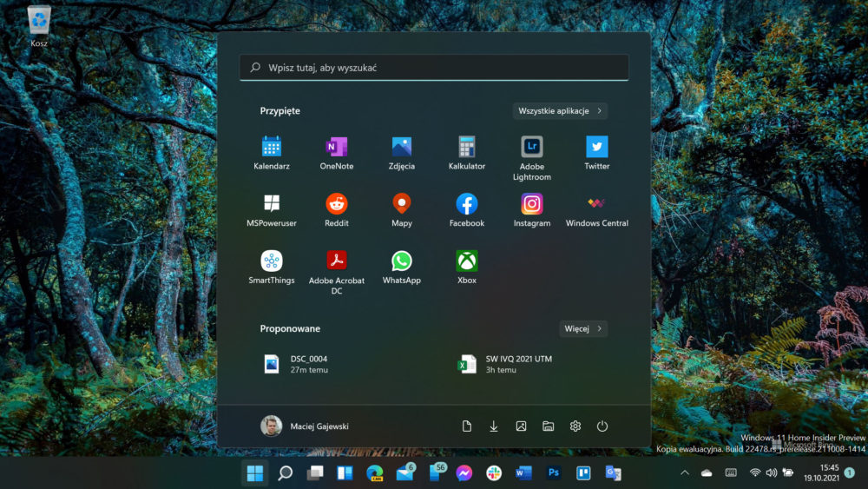The height and width of the screenshot is (489, 868).
Task: Open taskbar app with 56 badge
Action: point(437,472)
